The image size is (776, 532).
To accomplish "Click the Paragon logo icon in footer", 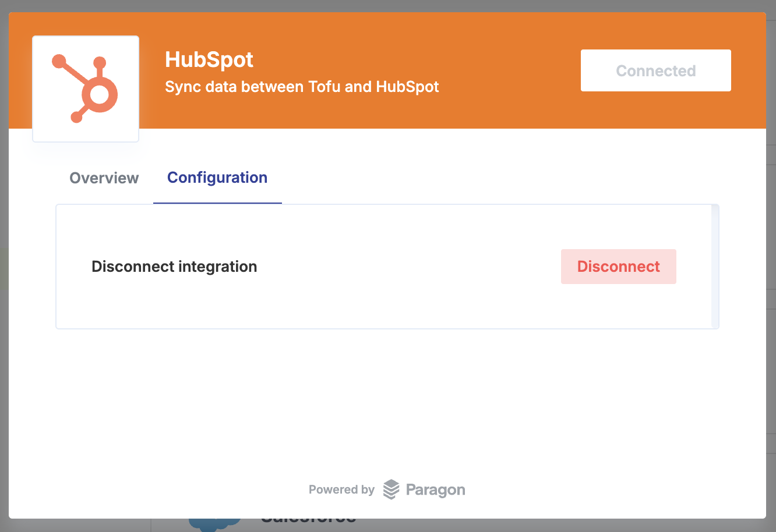I will point(391,490).
